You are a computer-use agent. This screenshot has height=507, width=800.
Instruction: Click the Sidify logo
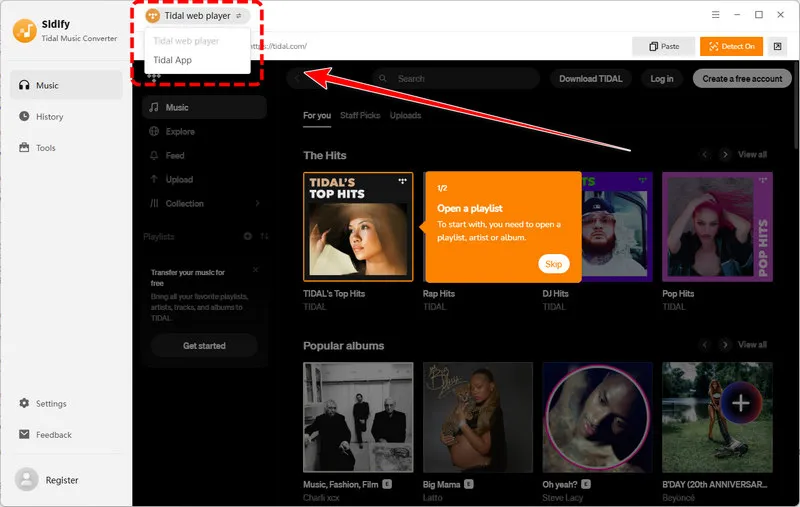pos(24,31)
